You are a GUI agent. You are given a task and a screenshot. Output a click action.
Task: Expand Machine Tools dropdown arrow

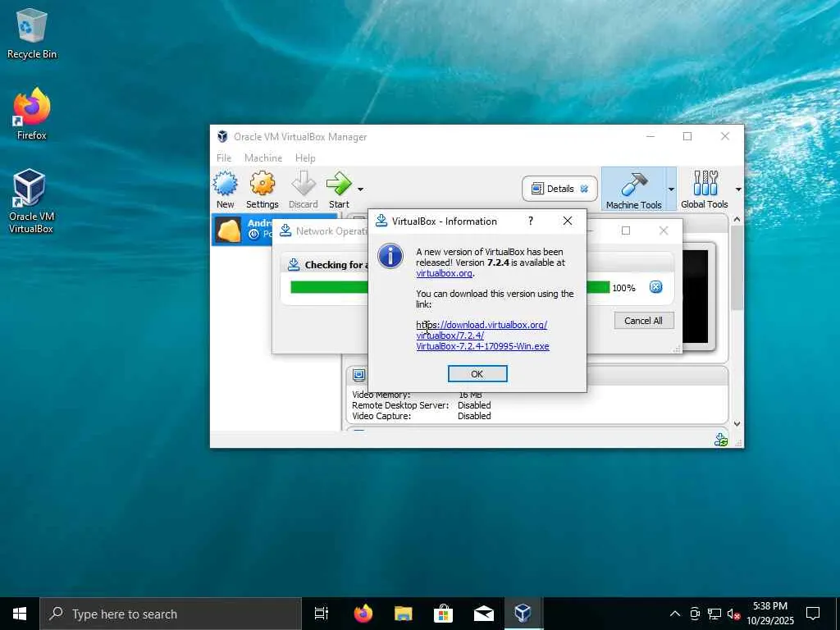point(671,189)
